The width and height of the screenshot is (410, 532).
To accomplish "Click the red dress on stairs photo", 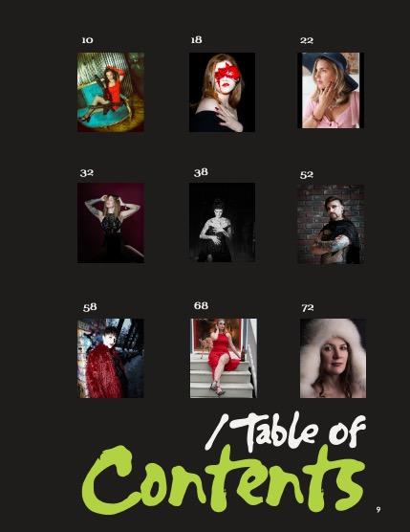I will point(224,358).
